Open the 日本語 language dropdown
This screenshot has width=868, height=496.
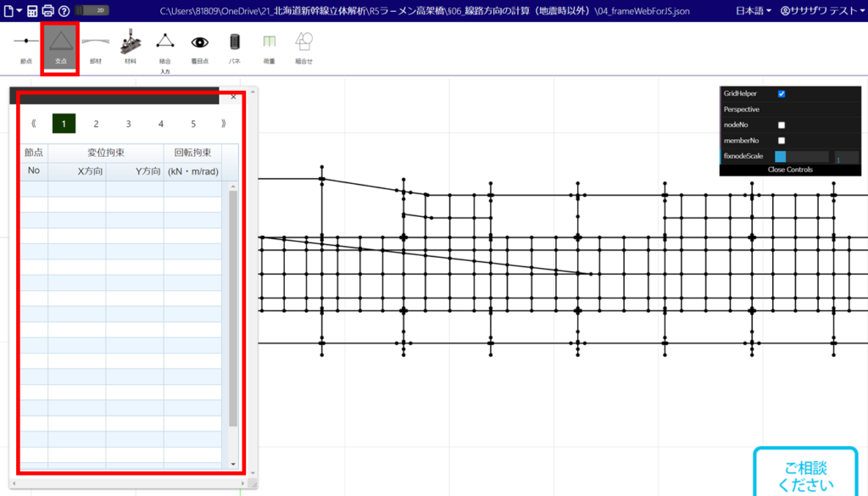click(754, 10)
